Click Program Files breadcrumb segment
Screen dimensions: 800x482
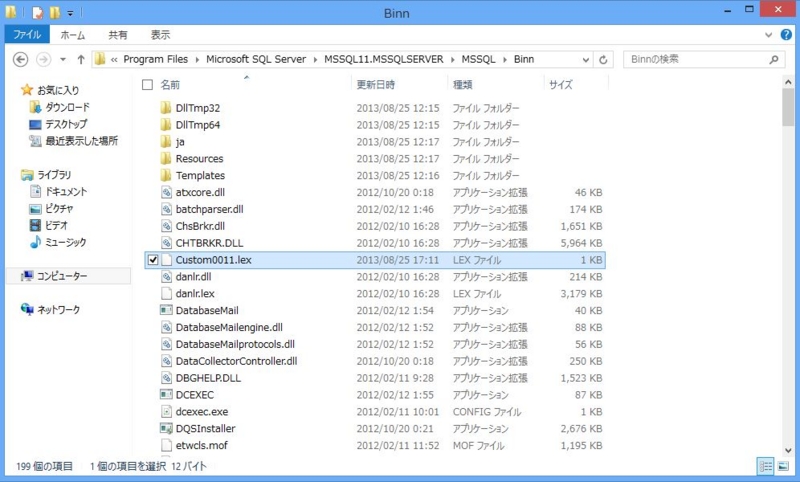coord(156,60)
